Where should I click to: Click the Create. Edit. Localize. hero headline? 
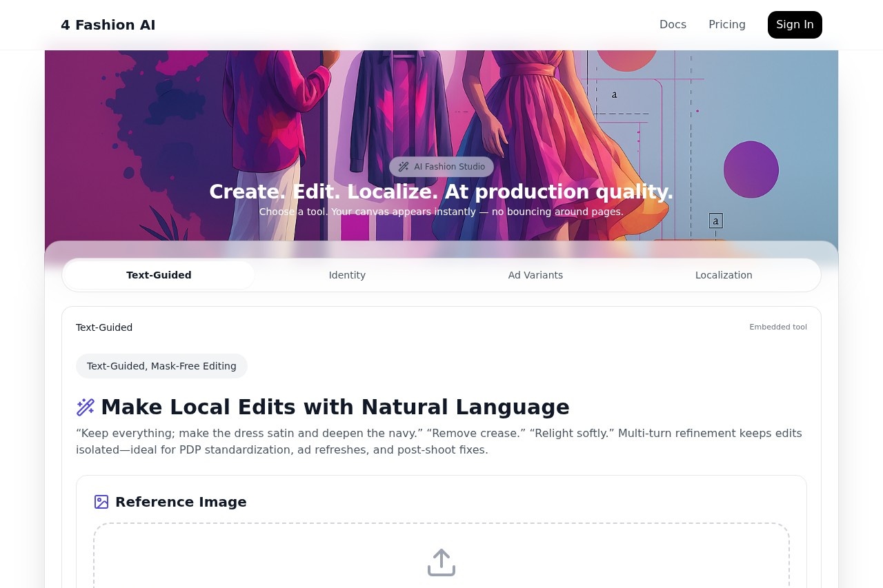(x=441, y=192)
